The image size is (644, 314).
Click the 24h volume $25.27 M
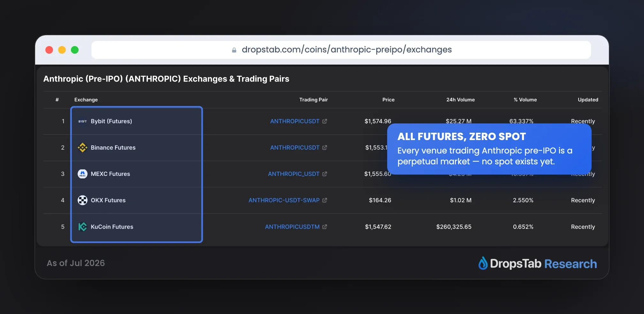pos(458,121)
